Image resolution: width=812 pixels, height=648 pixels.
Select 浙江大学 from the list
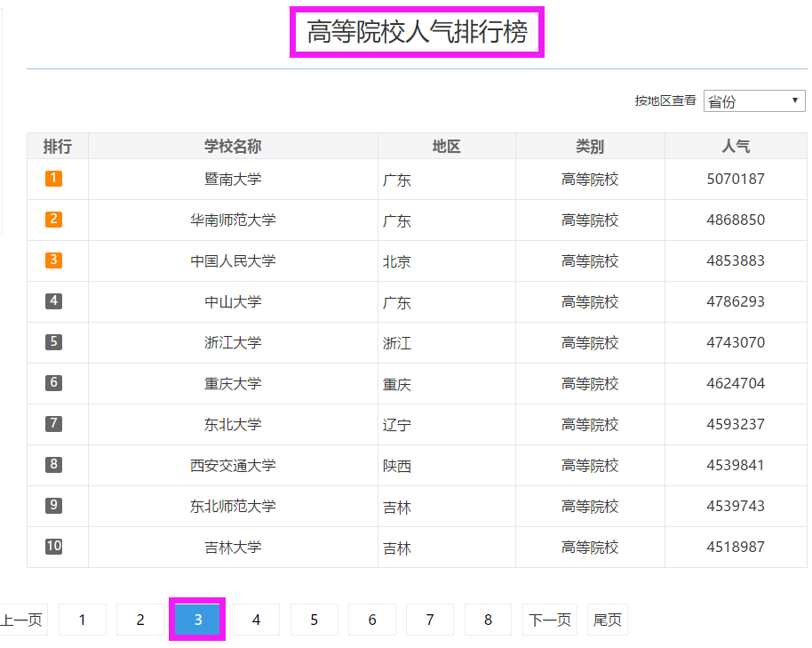(233, 342)
